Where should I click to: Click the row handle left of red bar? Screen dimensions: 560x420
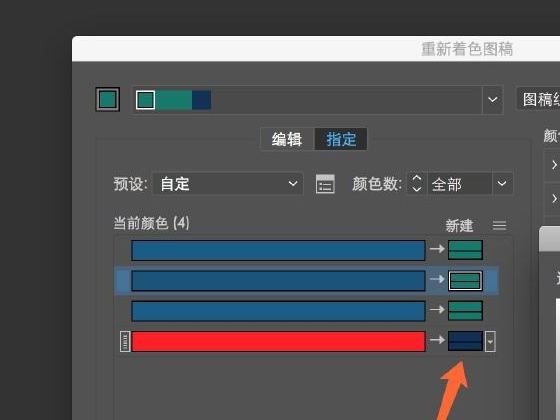point(125,341)
